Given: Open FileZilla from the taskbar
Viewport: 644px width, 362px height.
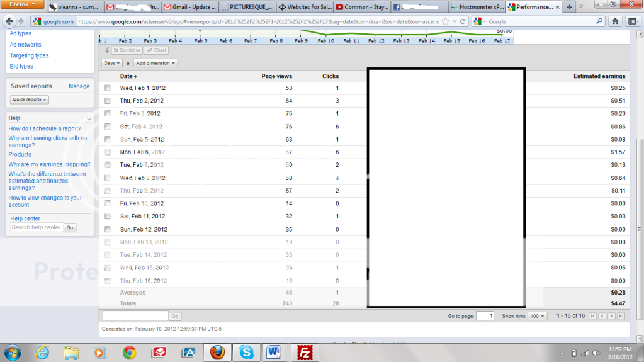Looking at the screenshot, I should [x=305, y=353].
